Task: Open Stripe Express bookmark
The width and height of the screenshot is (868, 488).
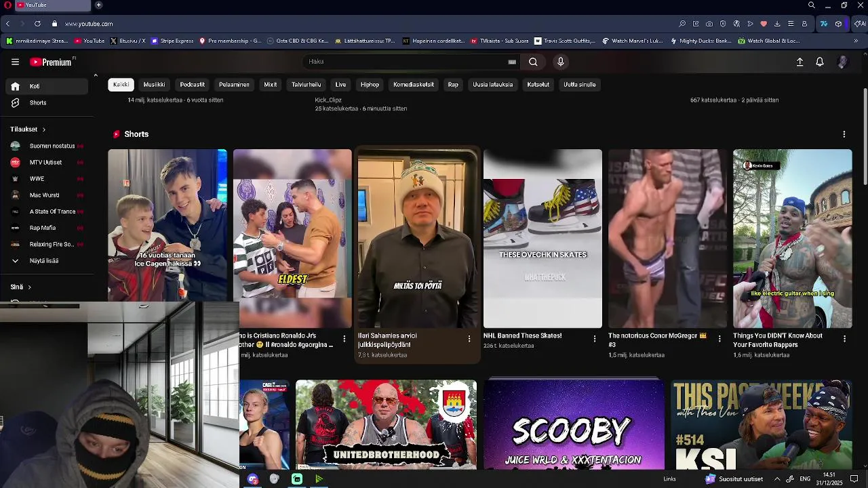Action: [x=172, y=41]
